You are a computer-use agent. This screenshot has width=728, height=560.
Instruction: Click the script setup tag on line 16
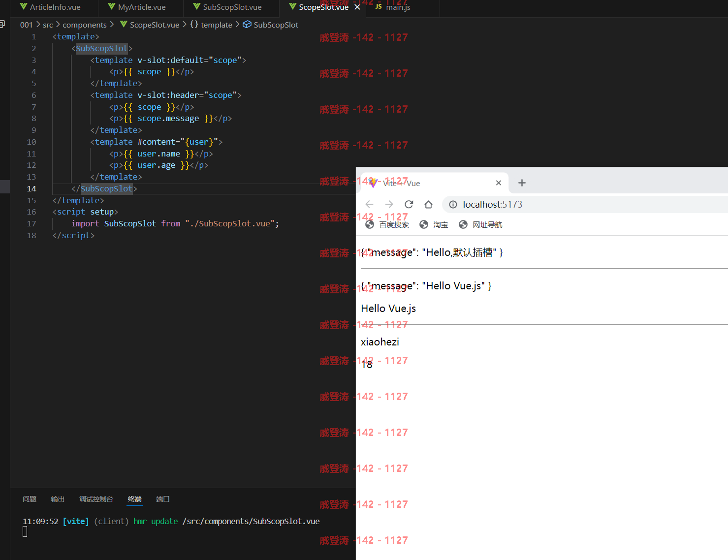pyautogui.click(x=85, y=212)
